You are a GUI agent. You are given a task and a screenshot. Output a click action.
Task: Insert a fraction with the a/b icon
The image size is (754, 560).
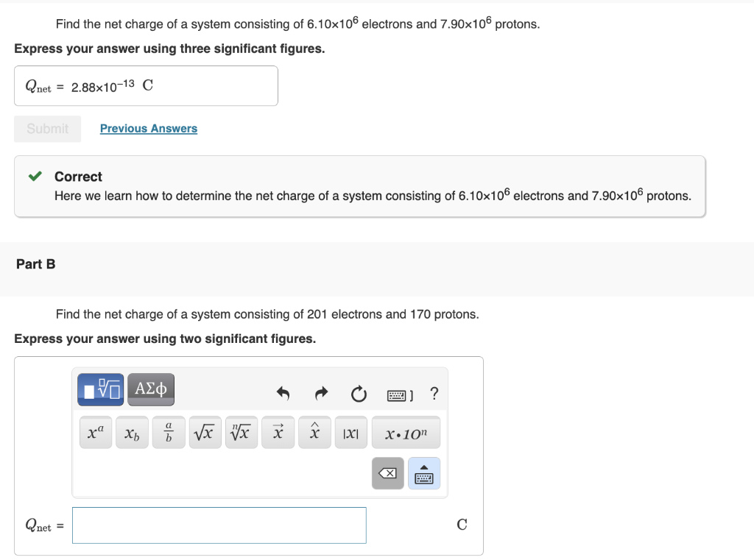[x=168, y=432]
